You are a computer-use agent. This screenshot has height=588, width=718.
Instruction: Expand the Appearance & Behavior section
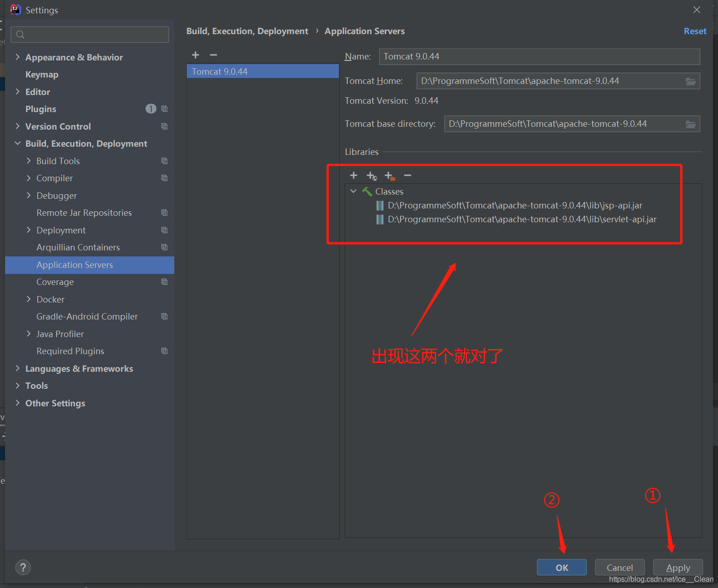[18, 57]
